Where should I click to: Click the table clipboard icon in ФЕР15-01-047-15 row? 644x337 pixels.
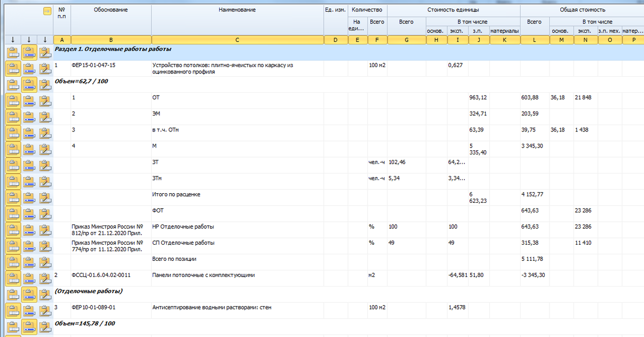(13, 69)
